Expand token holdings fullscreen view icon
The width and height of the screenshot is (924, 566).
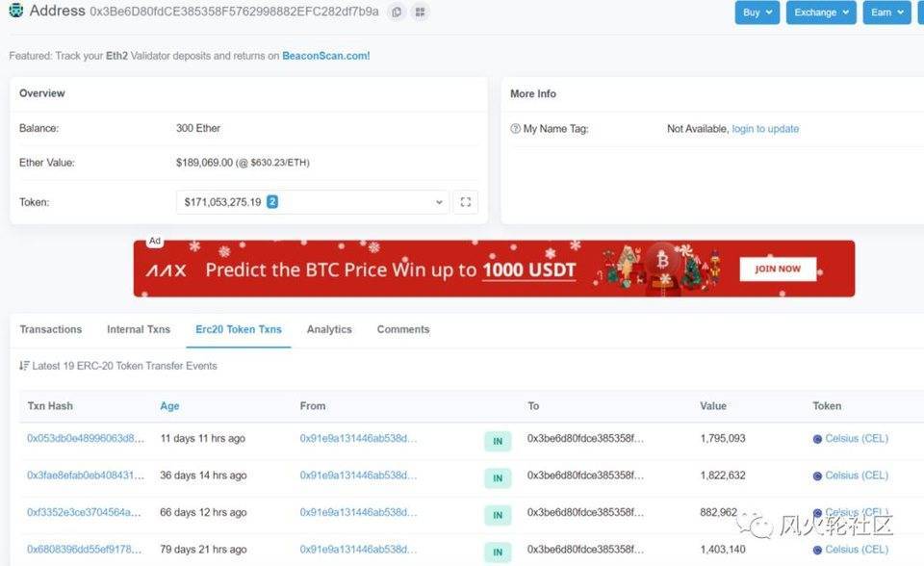coord(466,202)
